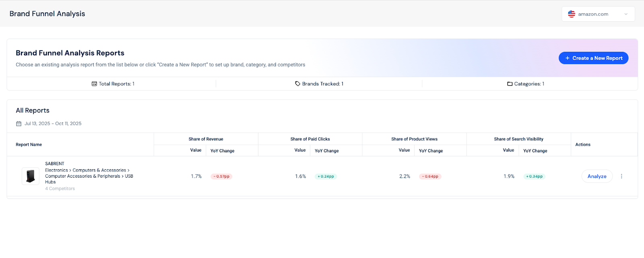644x258 pixels.
Task: Click the -0.64pp YoY change badge
Action: click(x=430, y=176)
